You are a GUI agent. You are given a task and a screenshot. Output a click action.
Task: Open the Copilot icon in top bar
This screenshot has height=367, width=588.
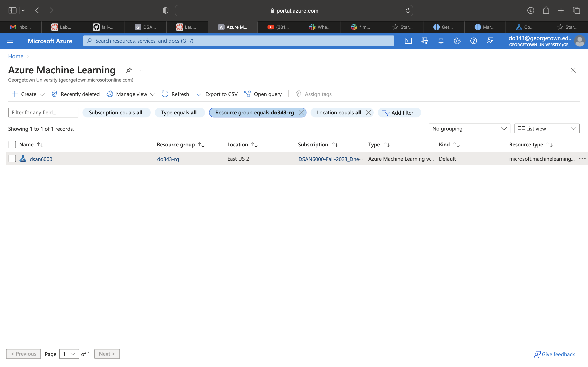click(424, 41)
